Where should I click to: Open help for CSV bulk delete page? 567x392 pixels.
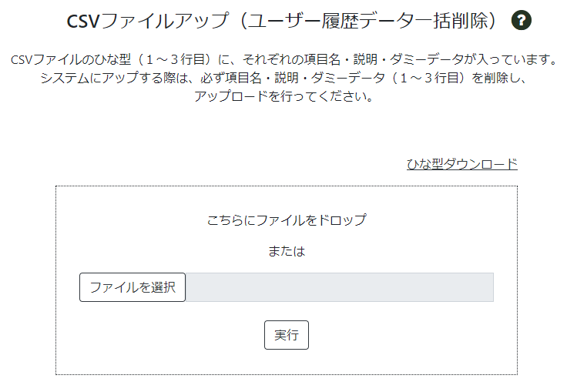pos(521,20)
